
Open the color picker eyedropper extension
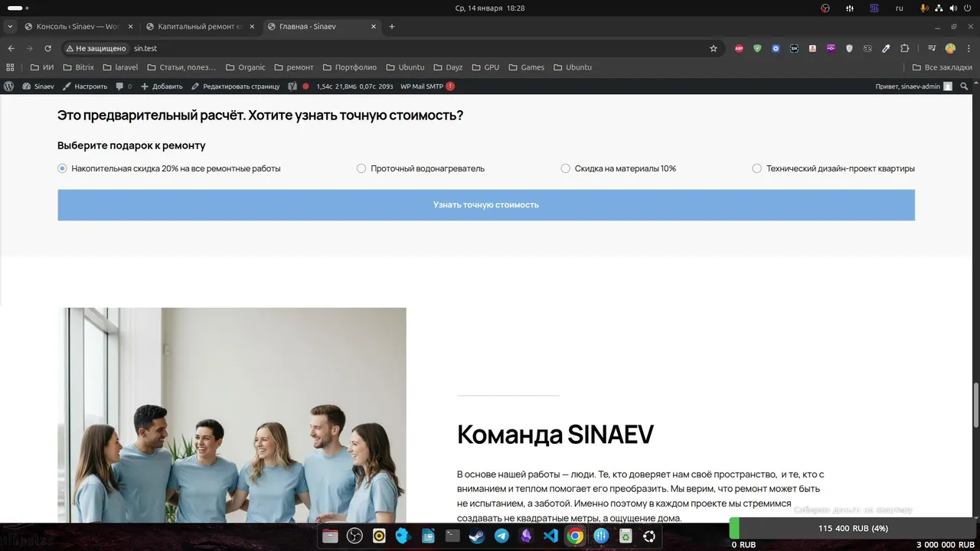(886, 48)
